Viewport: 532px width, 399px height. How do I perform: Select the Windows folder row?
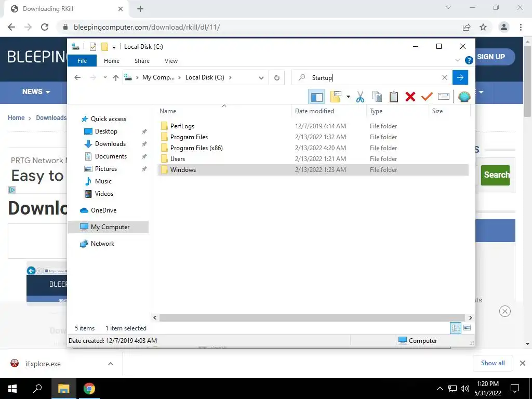313,170
